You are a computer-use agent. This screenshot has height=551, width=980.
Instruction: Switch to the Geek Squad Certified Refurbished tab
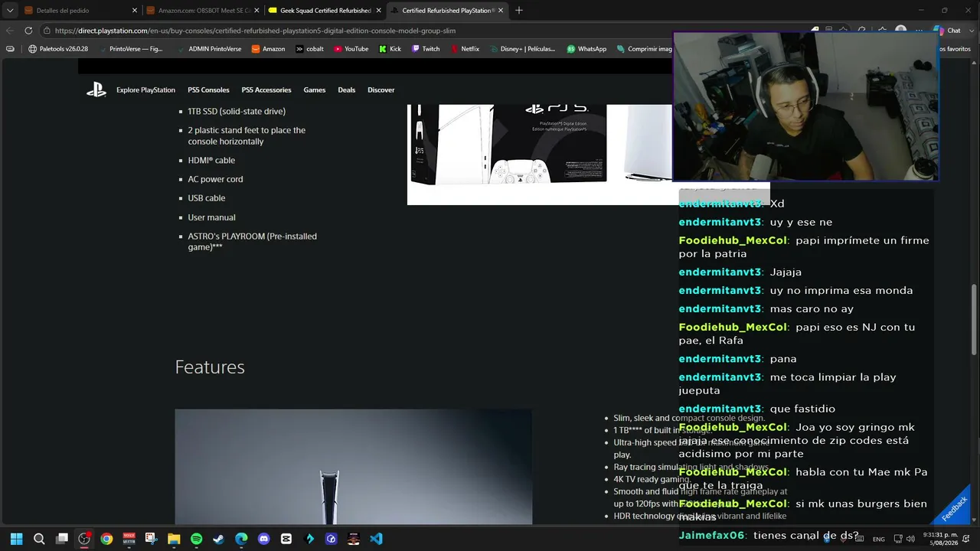coord(325,11)
